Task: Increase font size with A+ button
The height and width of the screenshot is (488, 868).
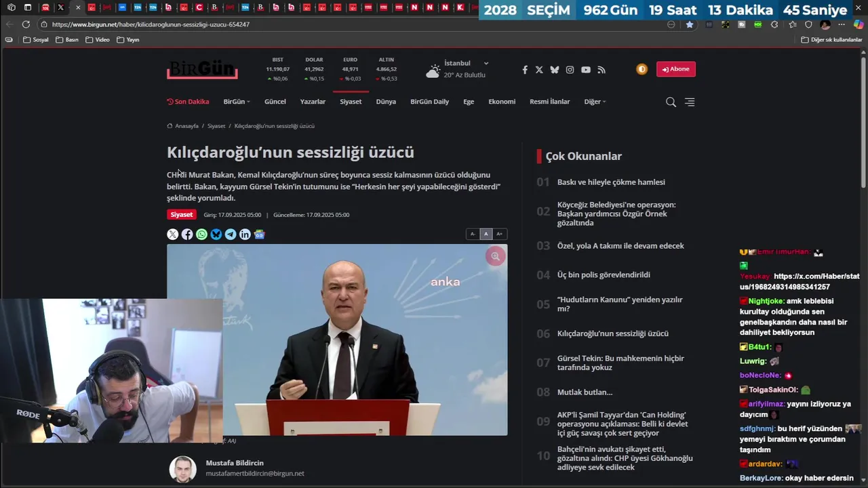Action: (x=500, y=234)
